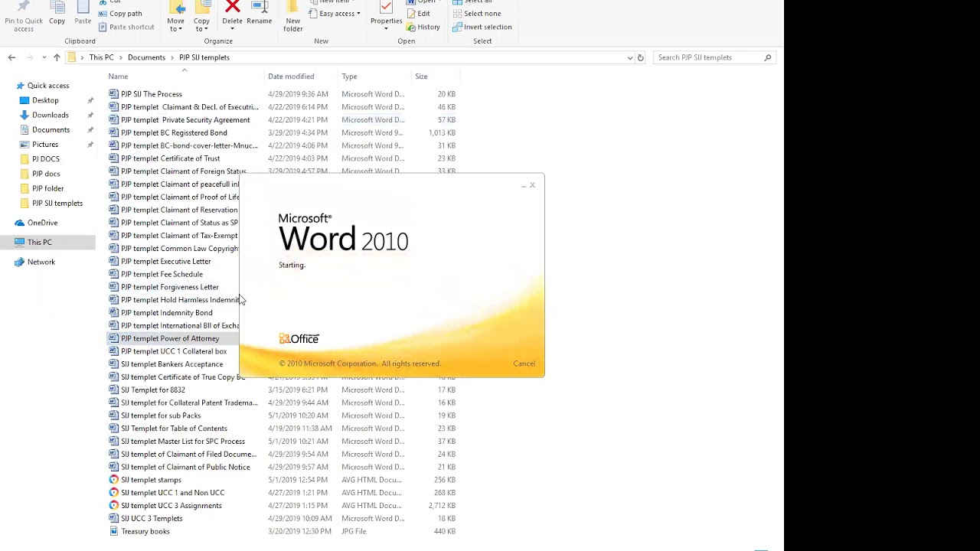This screenshot has width=980, height=551.
Task: Open Documents in the navigation pane
Action: tap(51, 129)
